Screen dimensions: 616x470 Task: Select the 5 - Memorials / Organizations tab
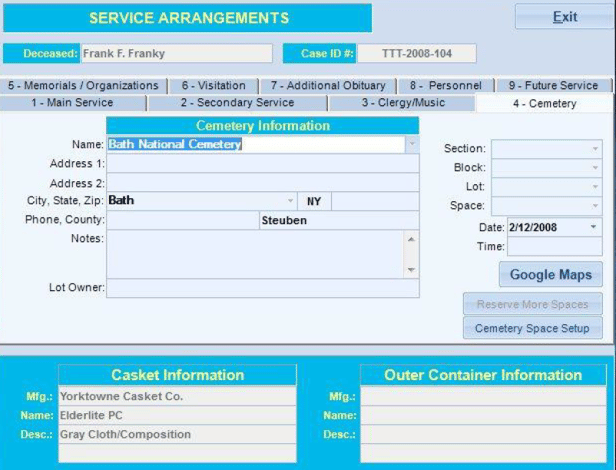pos(83,86)
